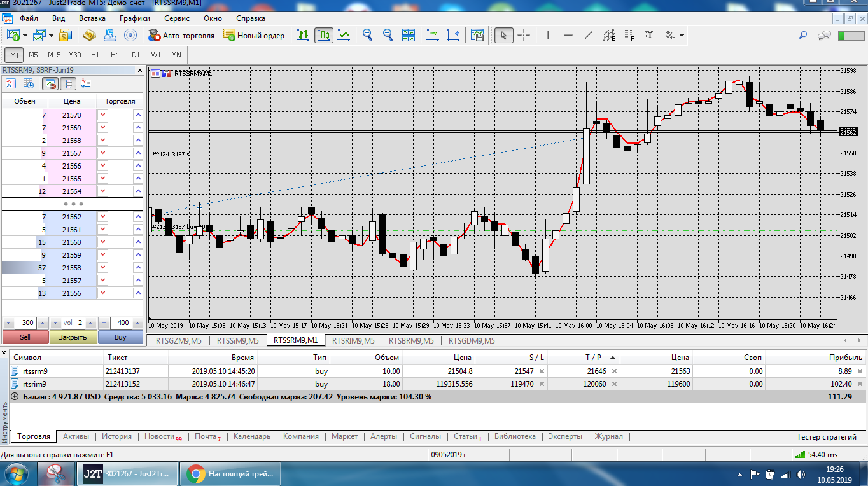Select the horizontal line drawing tool
The width and height of the screenshot is (868, 486).
pos(568,35)
